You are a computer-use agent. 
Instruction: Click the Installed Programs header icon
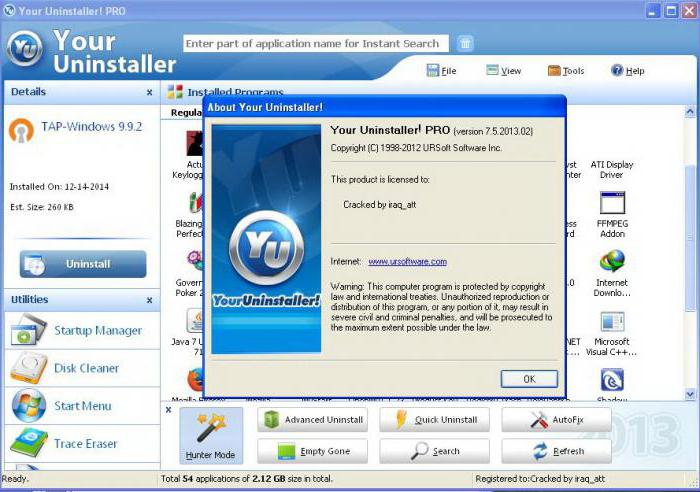175,92
